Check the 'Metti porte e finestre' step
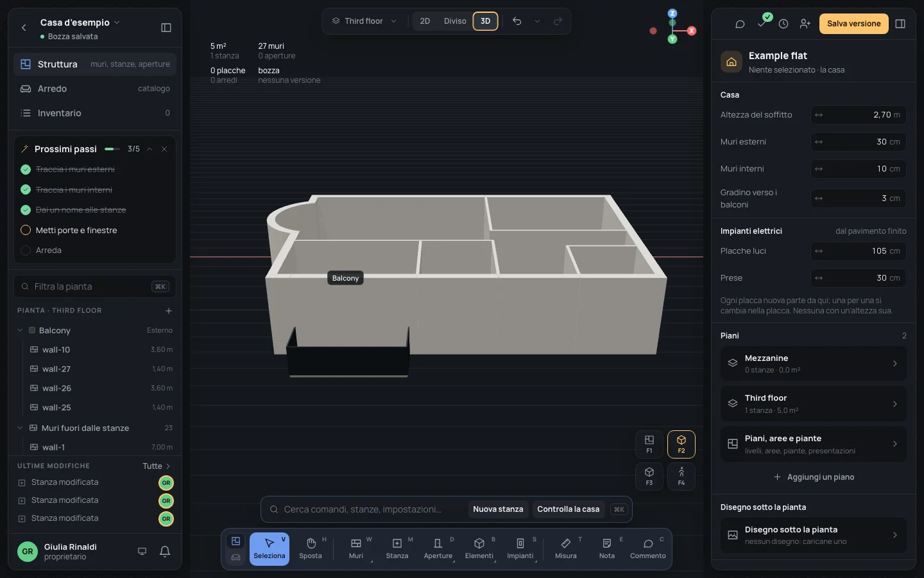Image resolution: width=924 pixels, height=578 pixels. 26,230
